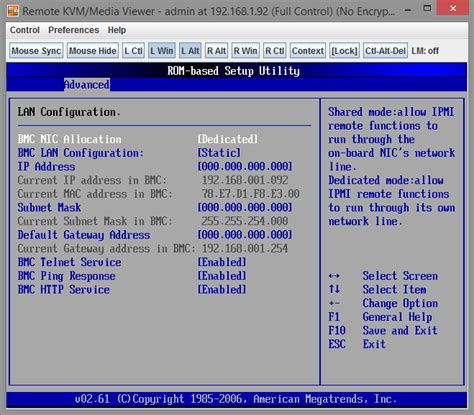Image resolution: width=474 pixels, height=415 pixels.
Task: Select the Default Gateway Address label
Action: [x=84, y=235]
